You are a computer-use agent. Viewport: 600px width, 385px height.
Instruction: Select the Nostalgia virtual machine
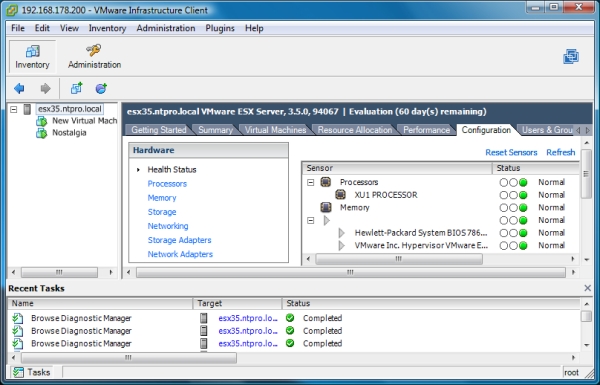(x=69, y=133)
